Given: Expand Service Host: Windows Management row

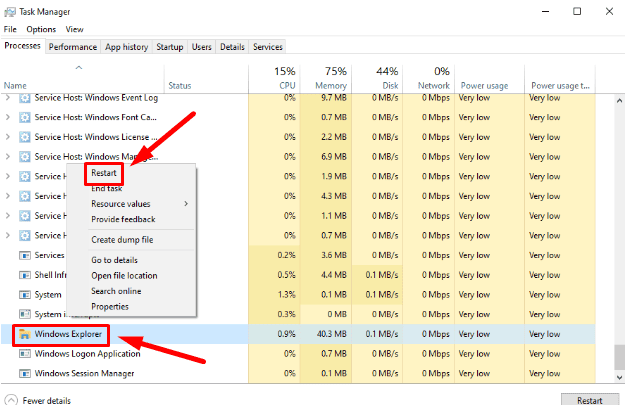Looking at the screenshot, I should point(8,157).
